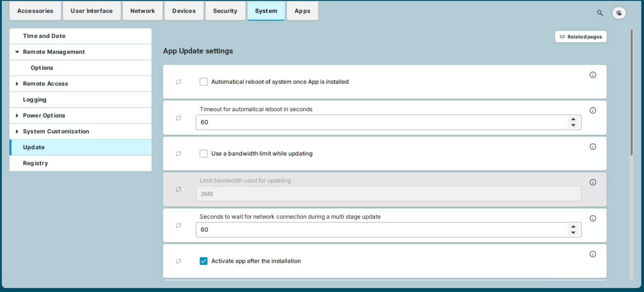Reset the Activate app after installation setting
The width and height of the screenshot is (644, 292).
(179, 261)
